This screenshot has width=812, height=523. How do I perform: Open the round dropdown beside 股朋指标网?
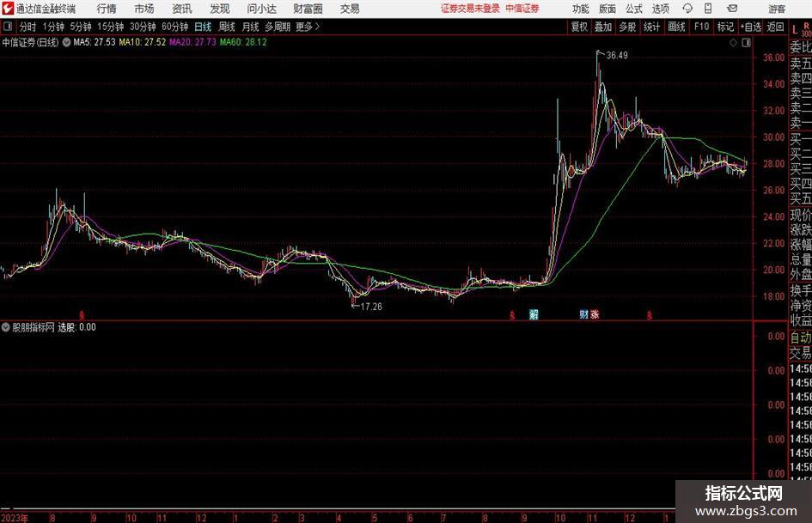(6, 327)
